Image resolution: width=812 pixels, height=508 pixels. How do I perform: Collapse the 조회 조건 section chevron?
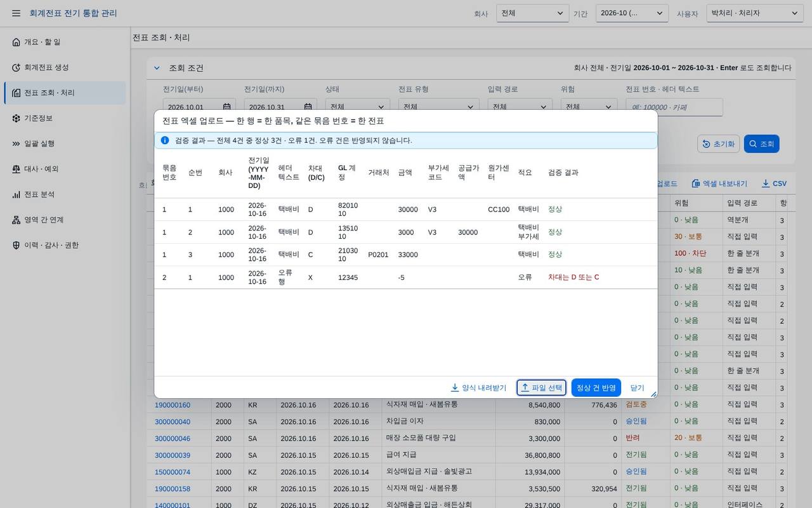157,68
